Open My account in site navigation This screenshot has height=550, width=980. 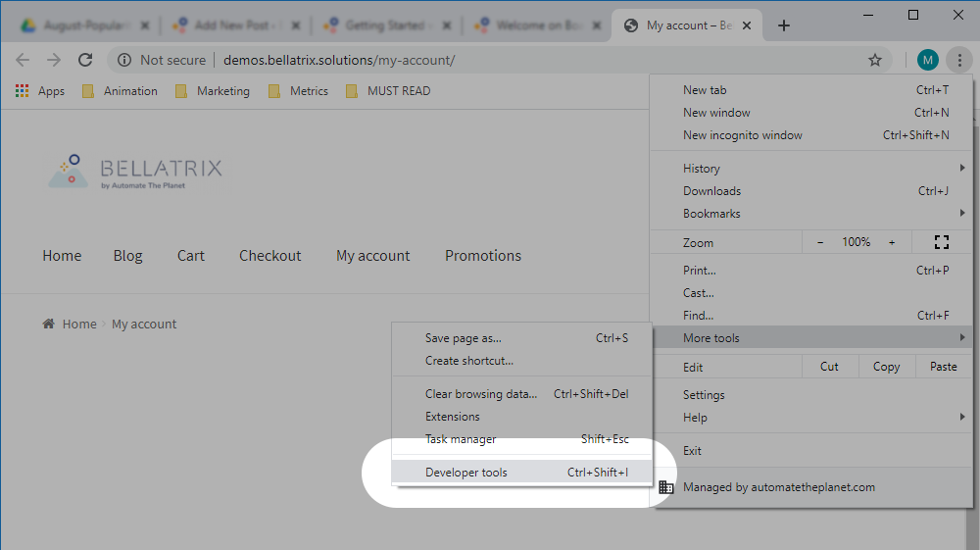[x=373, y=256]
